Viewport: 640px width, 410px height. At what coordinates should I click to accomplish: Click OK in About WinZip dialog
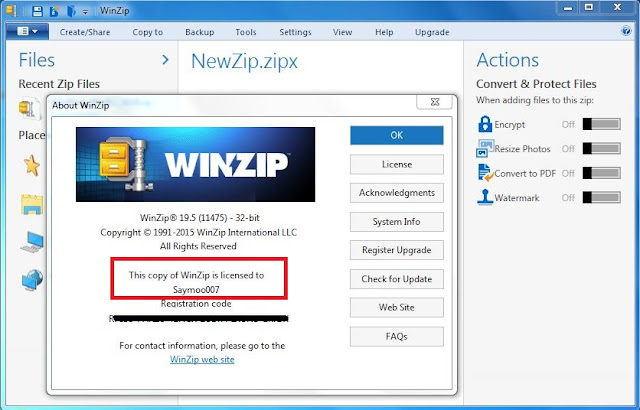click(397, 135)
